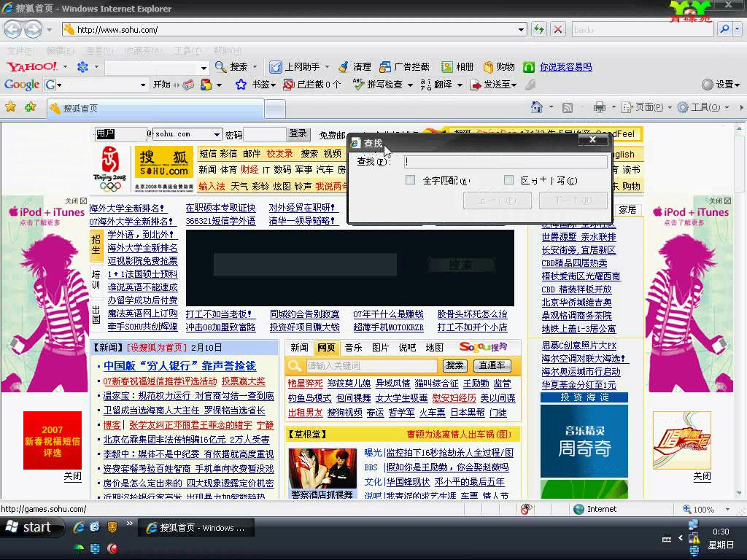Open the search provider dropdown arrow
Image resolution: width=747 pixels, height=560 pixels.
(738, 29)
